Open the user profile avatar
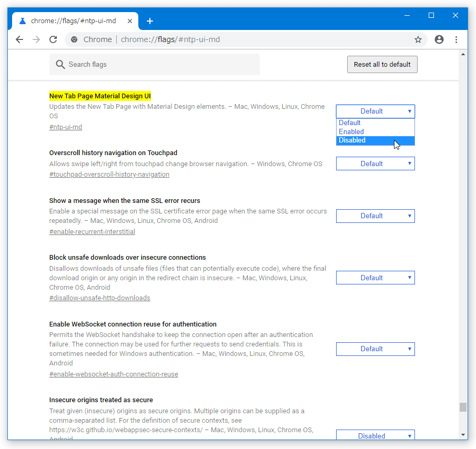Image resolution: width=476 pixels, height=449 pixels. point(439,39)
